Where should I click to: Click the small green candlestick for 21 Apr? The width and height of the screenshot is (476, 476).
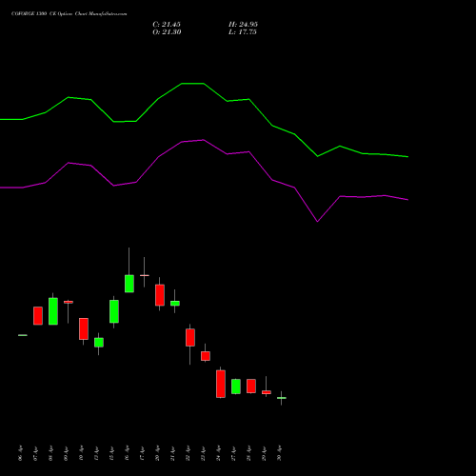[175, 304]
